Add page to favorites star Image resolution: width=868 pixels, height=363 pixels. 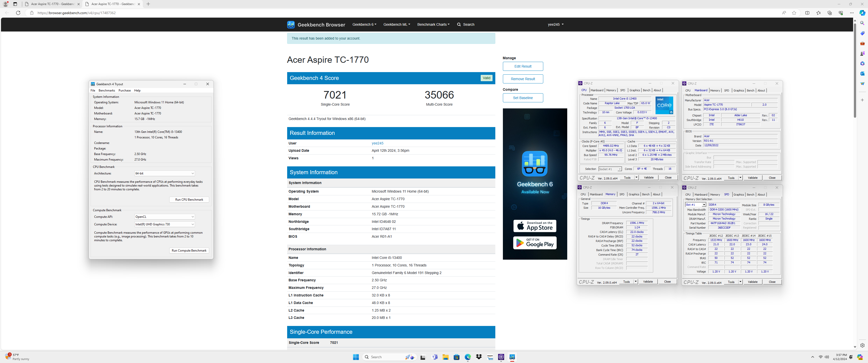click(x=794, y=13)
